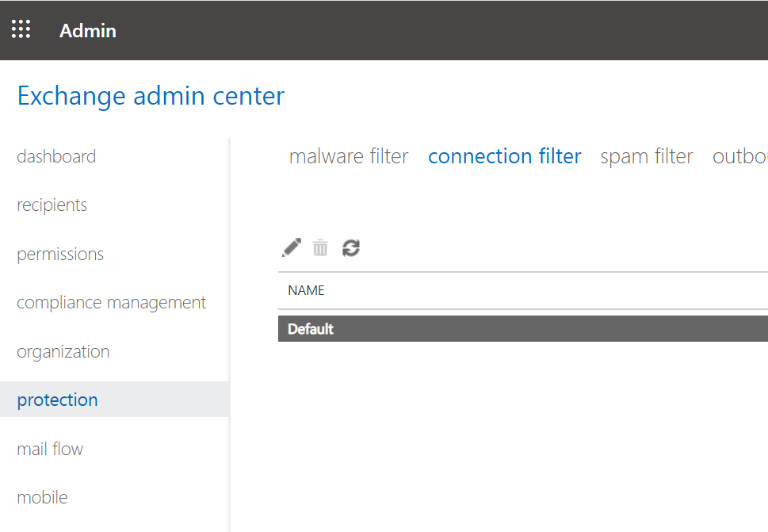The width and height of the screenshot is (768, 532).
Task: Sort by the NAME column header
Action: pyautogui.click(x=306, y=290)
